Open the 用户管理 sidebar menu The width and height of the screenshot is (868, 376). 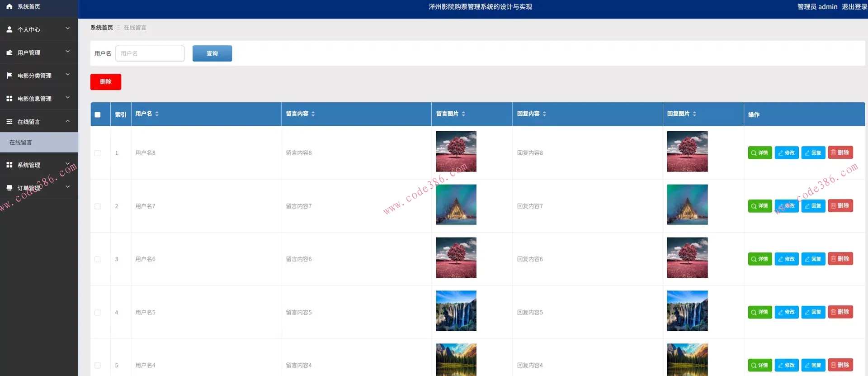[39, 52]
